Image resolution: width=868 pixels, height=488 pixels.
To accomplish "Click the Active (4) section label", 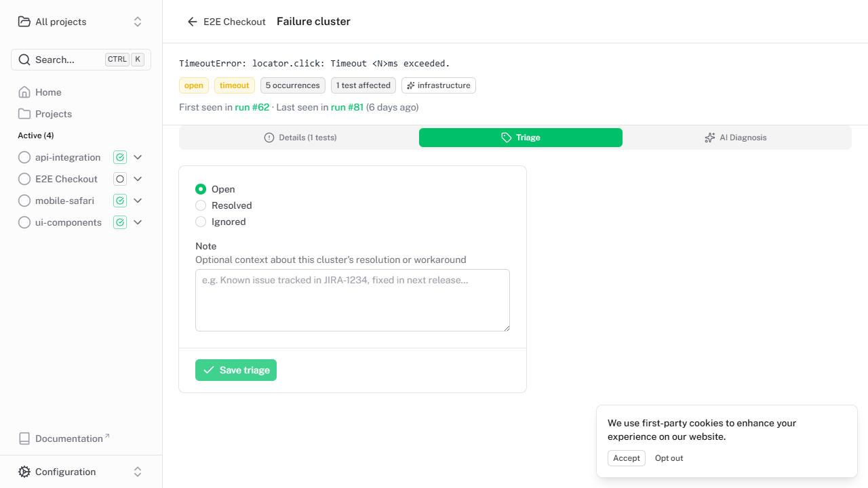I will (x=36, y=136).
